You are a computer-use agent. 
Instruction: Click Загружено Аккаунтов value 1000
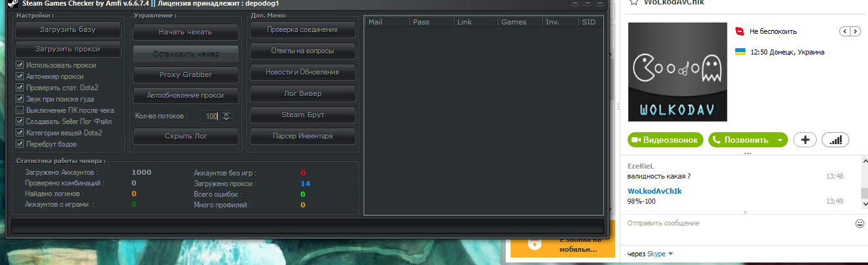141,172
